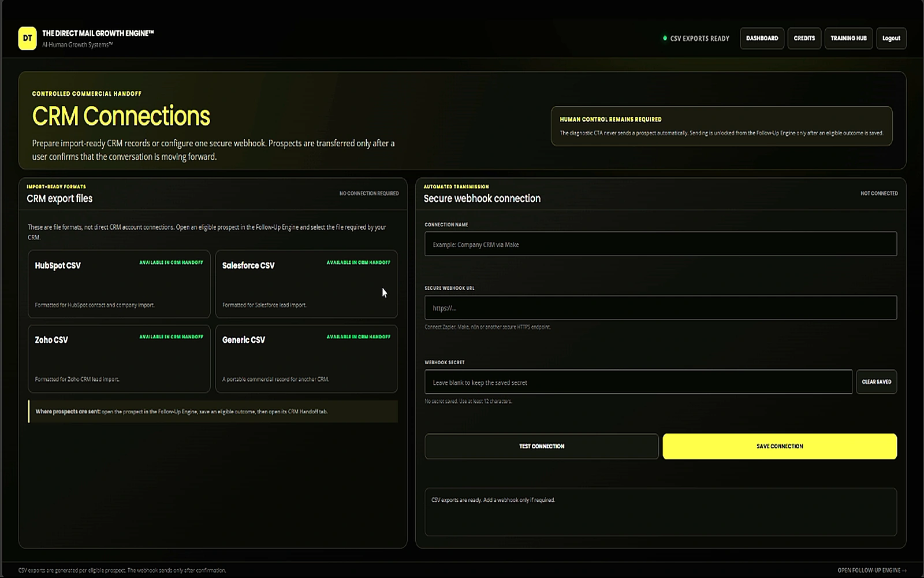Select the Generic CSV card
This screenshot has height=578, width=924.
click(x=306, y=358)
